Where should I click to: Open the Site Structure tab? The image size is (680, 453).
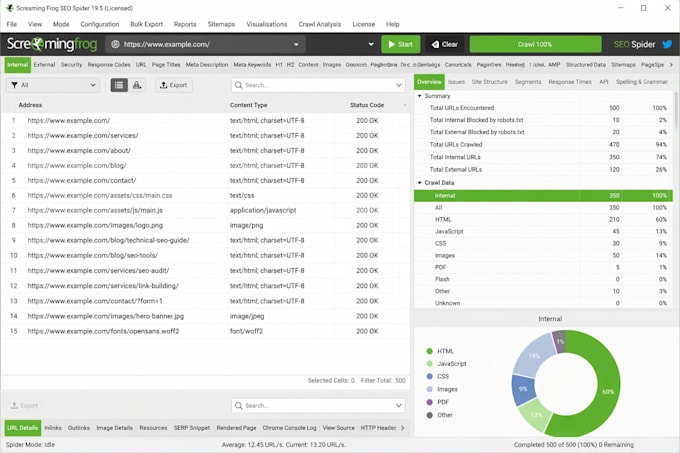[x=490, y=81]
